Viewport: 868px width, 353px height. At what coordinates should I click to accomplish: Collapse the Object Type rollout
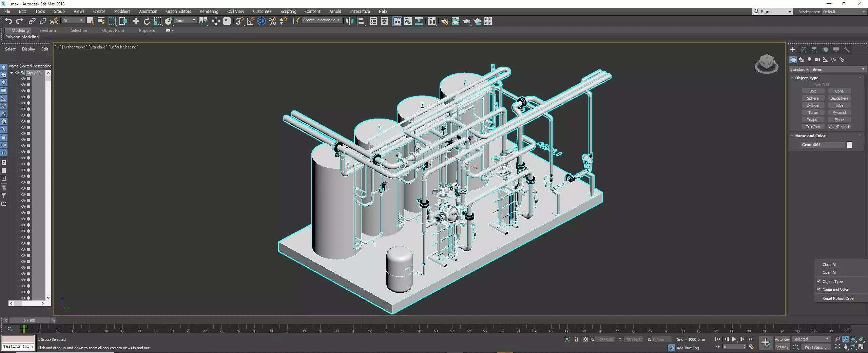[792, 78]
